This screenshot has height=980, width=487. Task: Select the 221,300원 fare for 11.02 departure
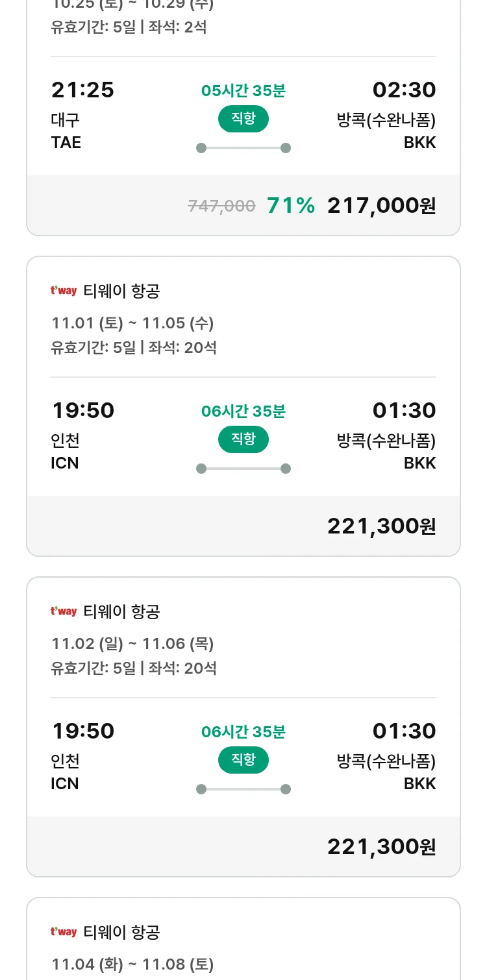tap(381, 847)
